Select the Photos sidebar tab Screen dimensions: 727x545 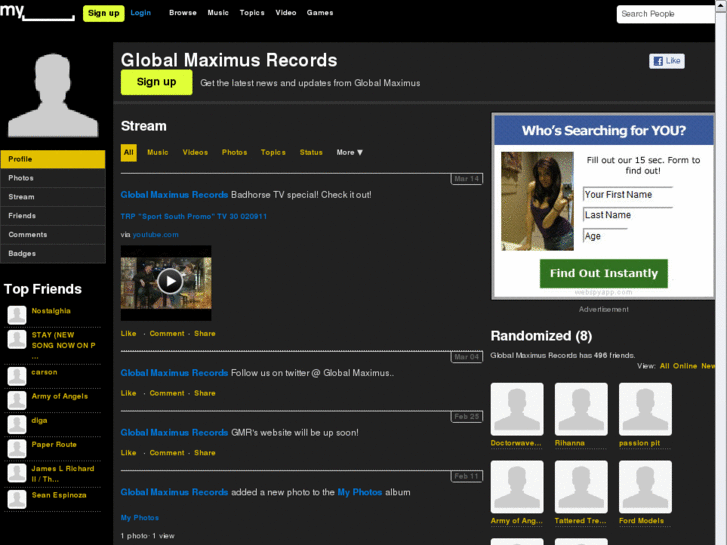(x=53, y=178)
